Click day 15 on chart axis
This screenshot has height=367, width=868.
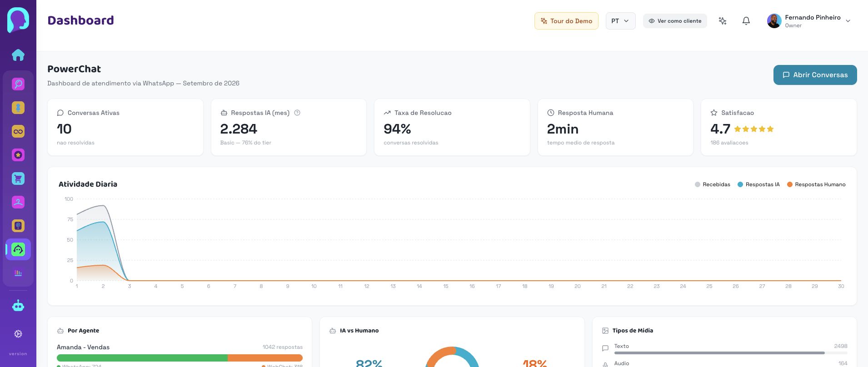tap(446, 286)
